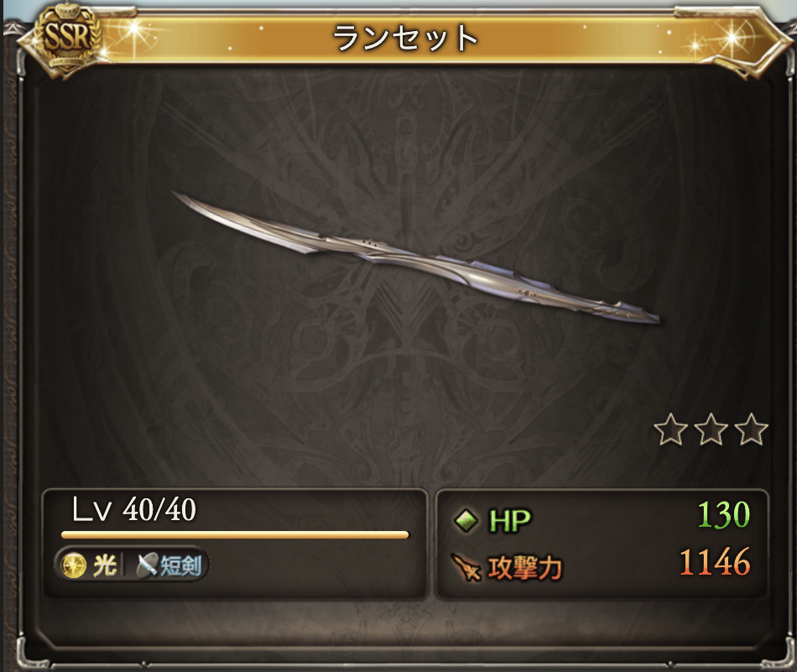The image size is (797, 672).
Task: Click the second uncap star
Action: 711,430
